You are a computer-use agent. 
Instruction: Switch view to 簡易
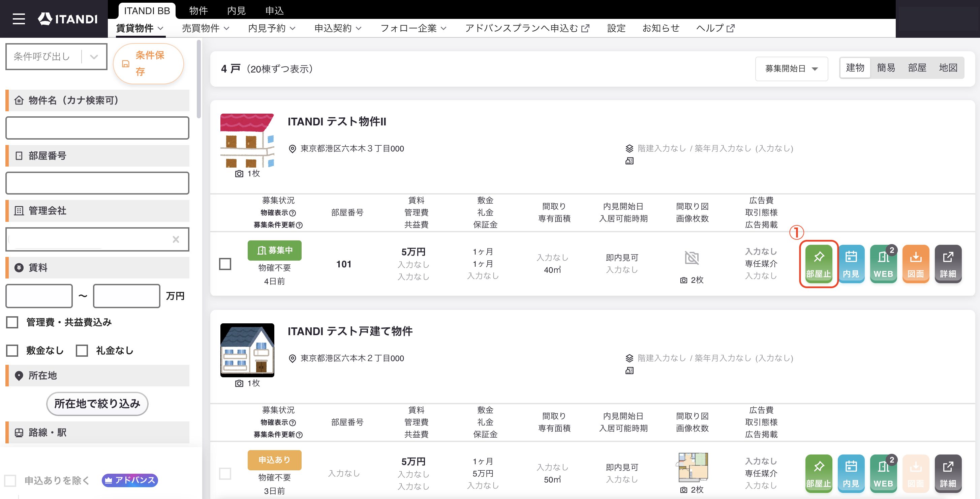click(x=886, y=68)
